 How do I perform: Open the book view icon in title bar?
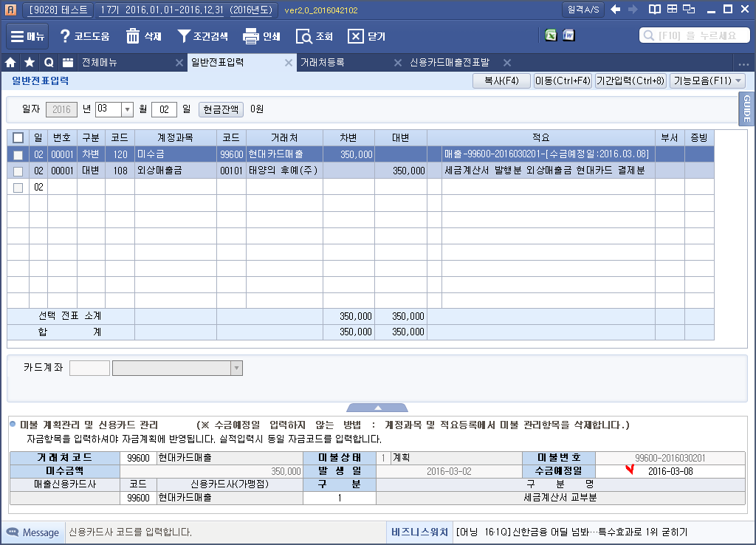tap(654, 9)
